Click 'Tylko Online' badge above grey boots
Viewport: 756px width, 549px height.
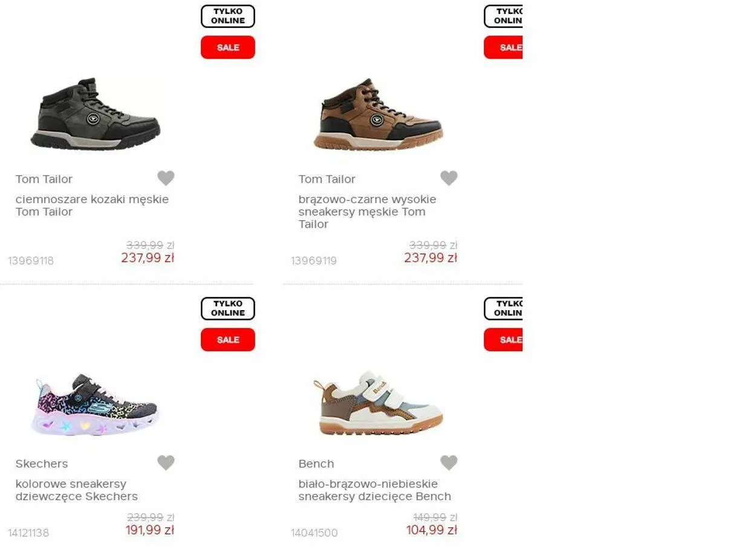point(228,16)
